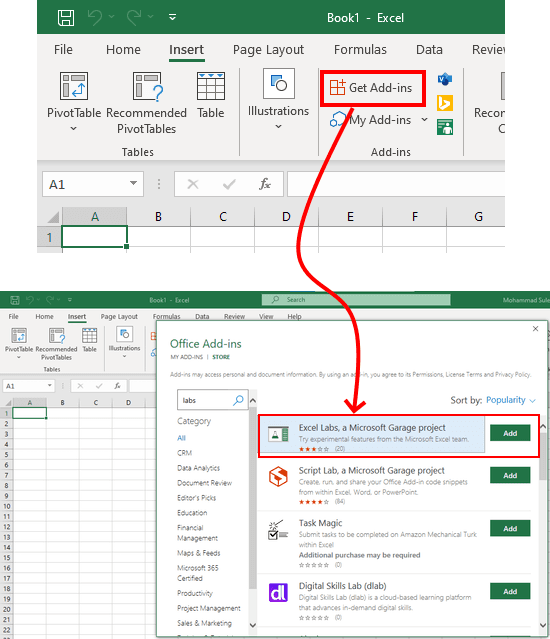This screenshot has width=550, height=639.
Task: Click the Cancel X icon in the large formula bar
Action: [x=193, y=184]
